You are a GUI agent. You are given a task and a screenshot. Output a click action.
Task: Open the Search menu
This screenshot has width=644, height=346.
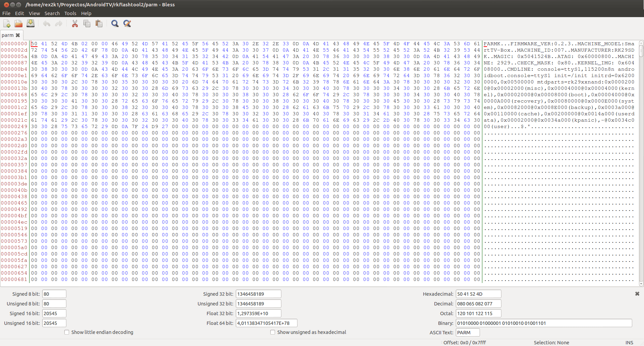tap(52, 13)
